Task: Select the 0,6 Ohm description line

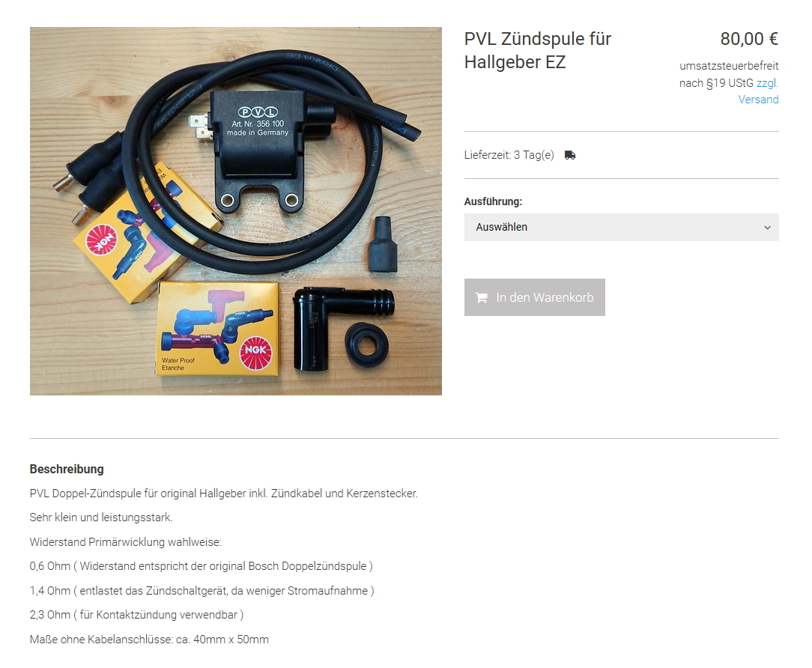Action: coord(201,566)
